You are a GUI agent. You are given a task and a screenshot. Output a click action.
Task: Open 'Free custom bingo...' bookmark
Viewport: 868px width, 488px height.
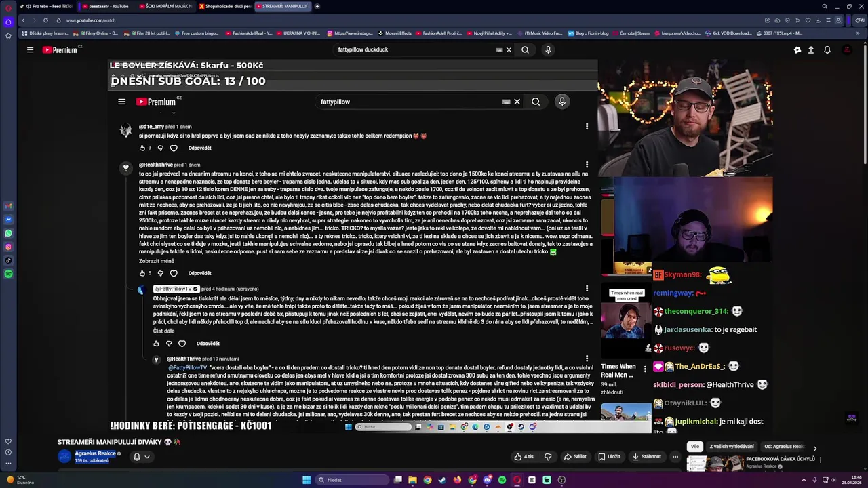click(196, 33)
